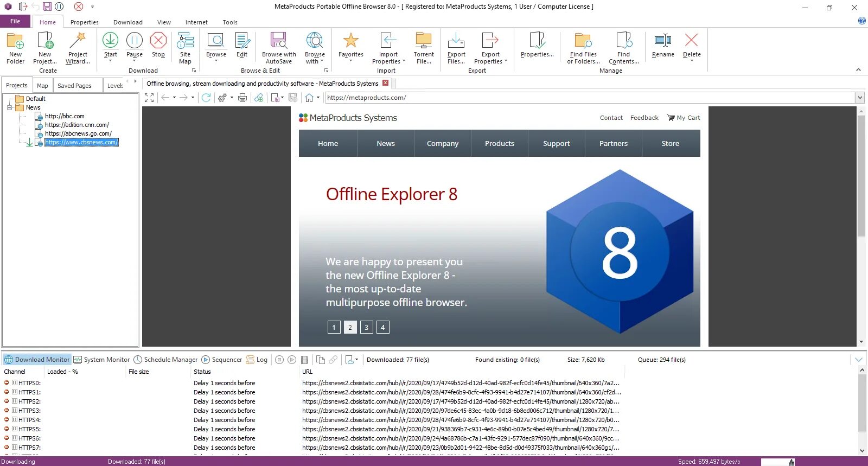Viewport: 868px width, 466px height.
Task: Open the My Cart link
Action: click(684, 118)
